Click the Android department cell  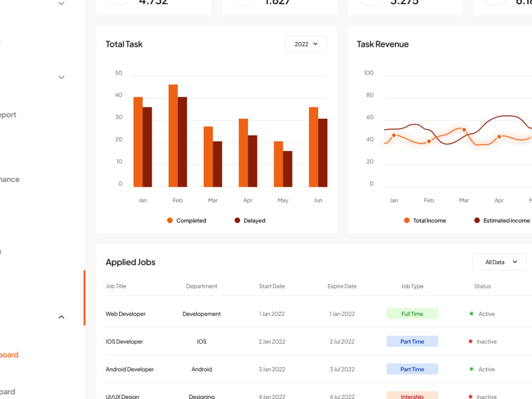click(x=202, y=369)
